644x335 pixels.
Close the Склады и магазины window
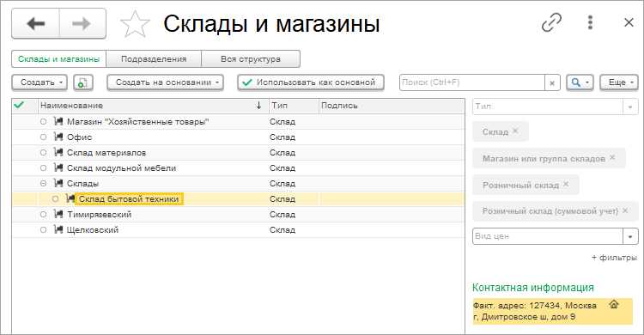pyautogui.click(x=629, y=22)
